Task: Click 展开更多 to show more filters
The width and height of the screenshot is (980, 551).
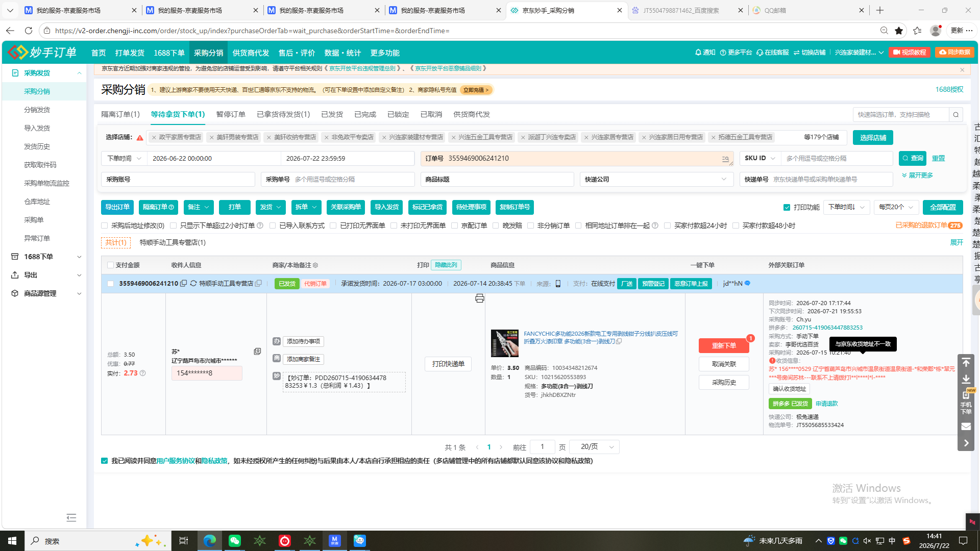Action: click(x=917, y=175)
